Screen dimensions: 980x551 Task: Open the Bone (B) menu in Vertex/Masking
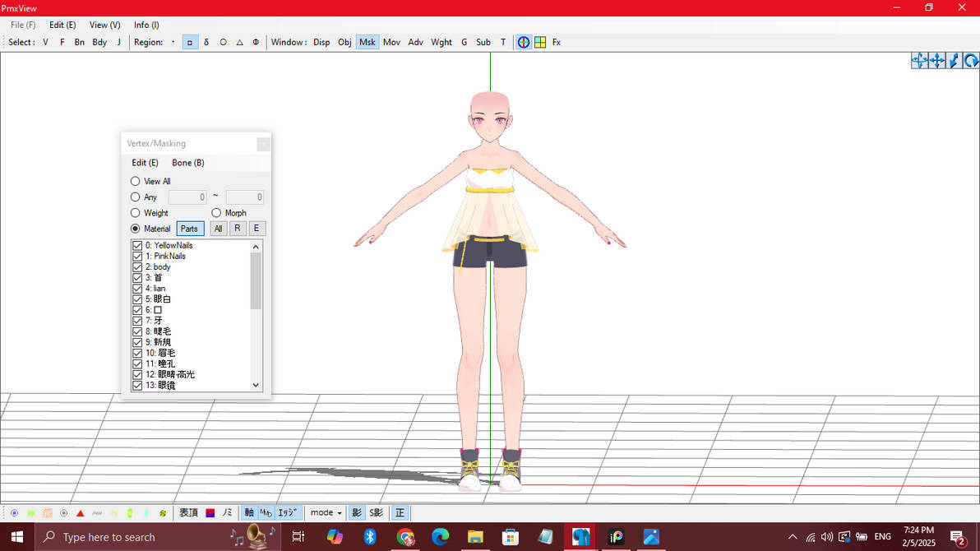coord(188,163)
